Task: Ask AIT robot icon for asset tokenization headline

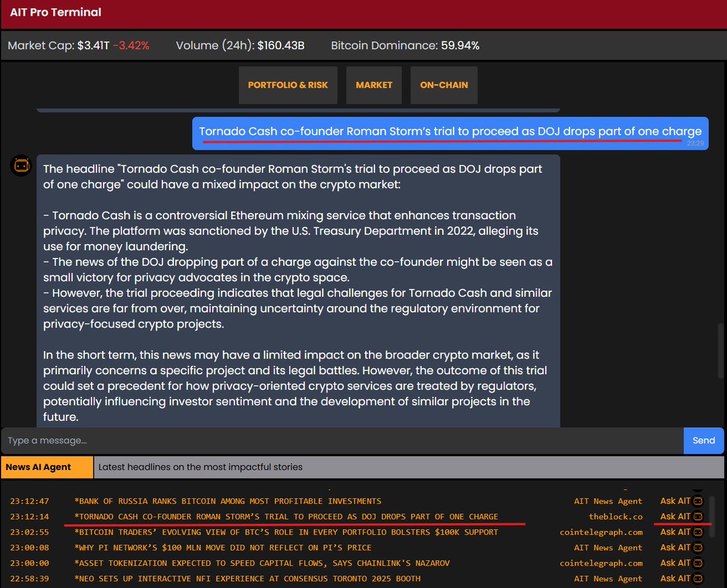Action: [698, 563]
